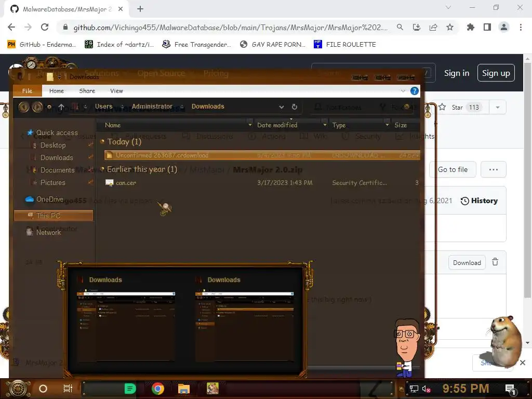Open the Home ribbon tab
The height and width of the screenshot is (399, 532).
pos(56,91)
